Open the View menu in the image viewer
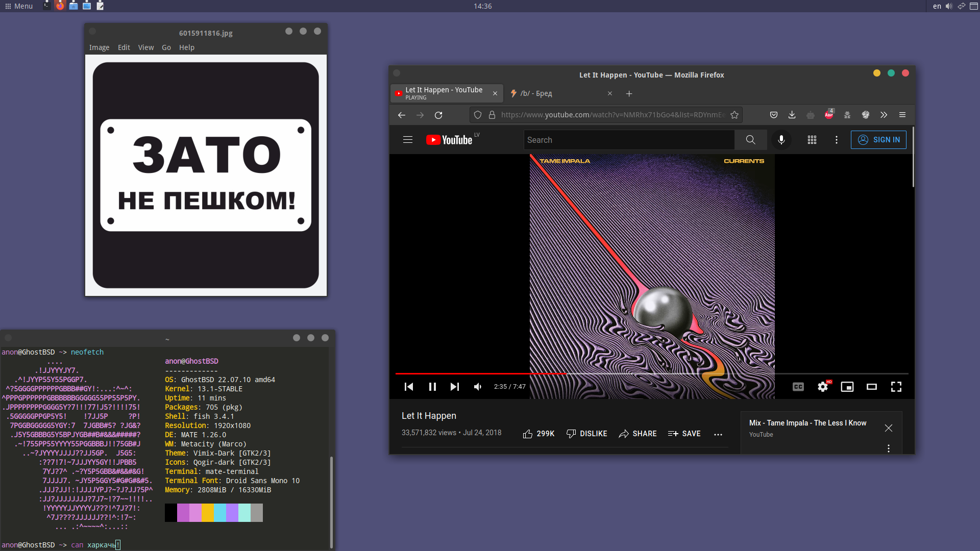This screenshot has height=551, width=980. 146,47
